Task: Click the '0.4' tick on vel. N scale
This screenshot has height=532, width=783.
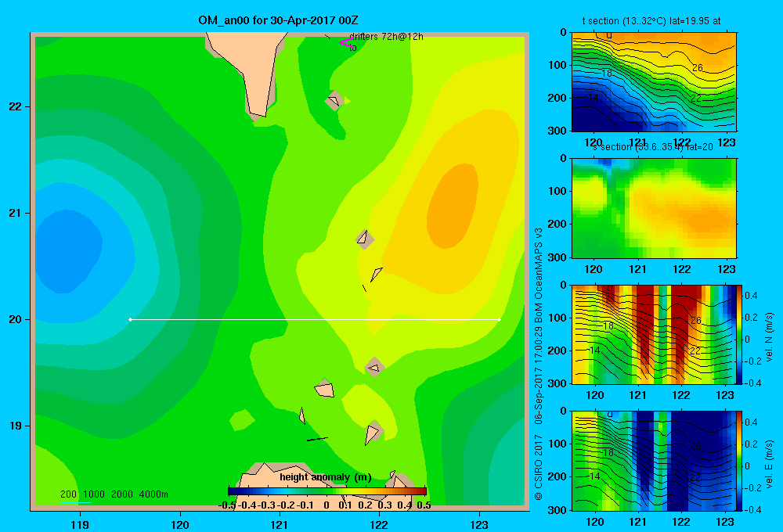Action: pos(751,296)
